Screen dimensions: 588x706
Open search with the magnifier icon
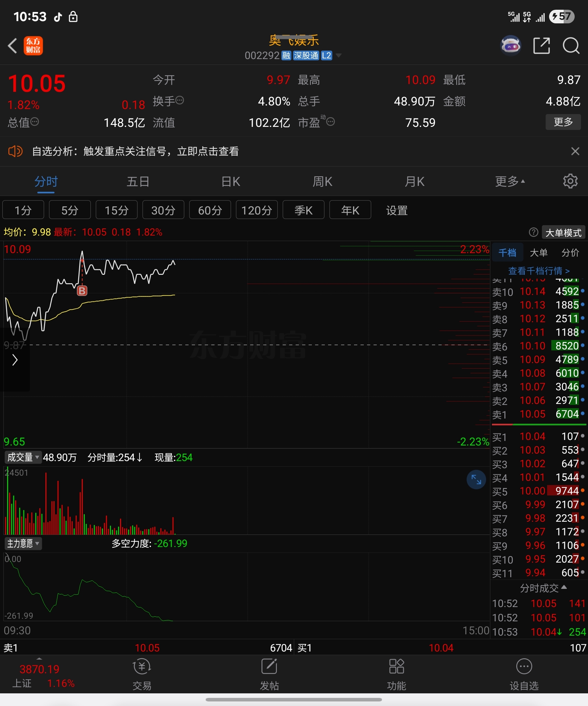(x=571, y=45)
